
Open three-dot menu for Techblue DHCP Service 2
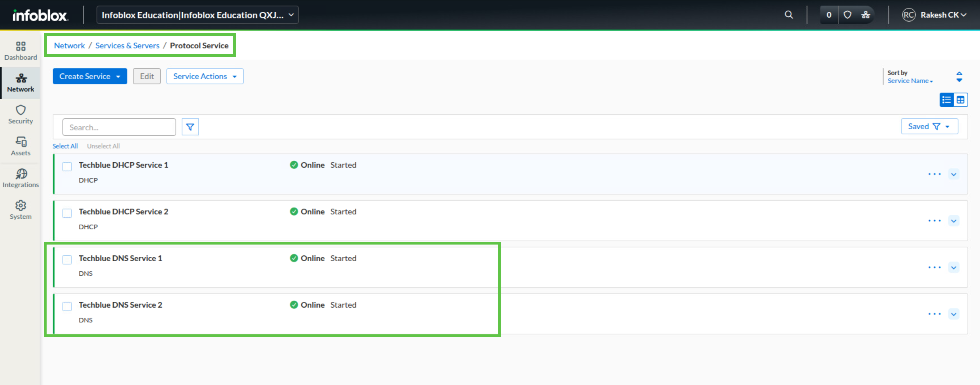[x=934, y=220]
